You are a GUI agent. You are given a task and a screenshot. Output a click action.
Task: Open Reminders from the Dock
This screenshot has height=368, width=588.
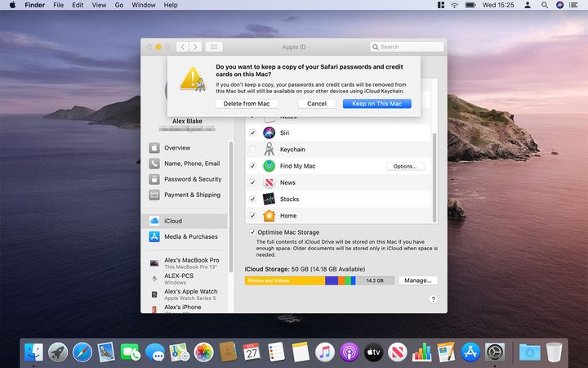(x=276, y=352)
